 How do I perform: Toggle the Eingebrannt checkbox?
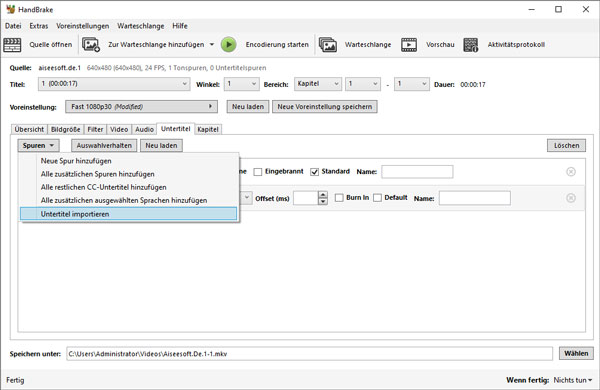pos(258,172)
